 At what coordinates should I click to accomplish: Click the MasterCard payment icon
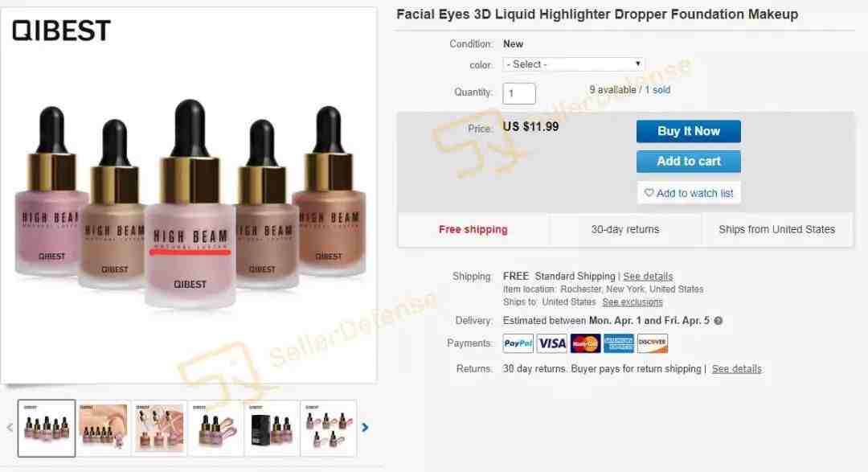point(585,343)
